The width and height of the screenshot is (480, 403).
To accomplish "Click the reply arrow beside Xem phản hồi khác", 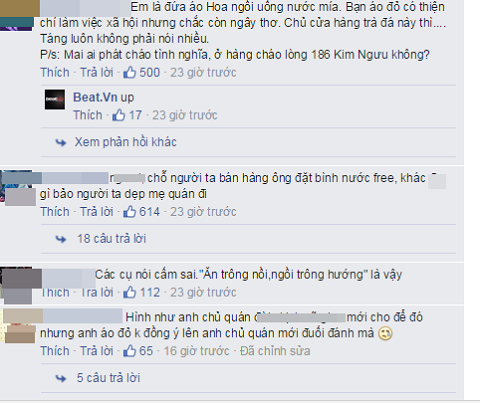I will pyautogui.click(x=61, y=143).
